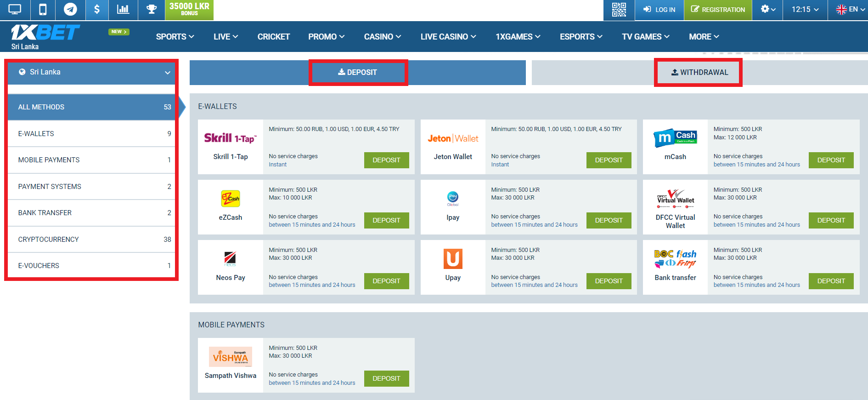Click DEPOSIT for Jeton Wallet
Image resolution: width=868 pixels, height=400 pixels.
(609, 160)
